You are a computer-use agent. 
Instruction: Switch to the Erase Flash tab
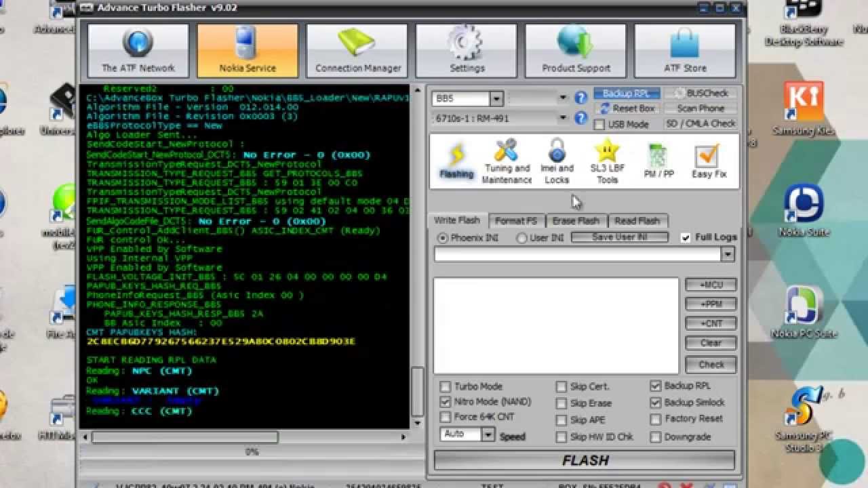[576, 221]
